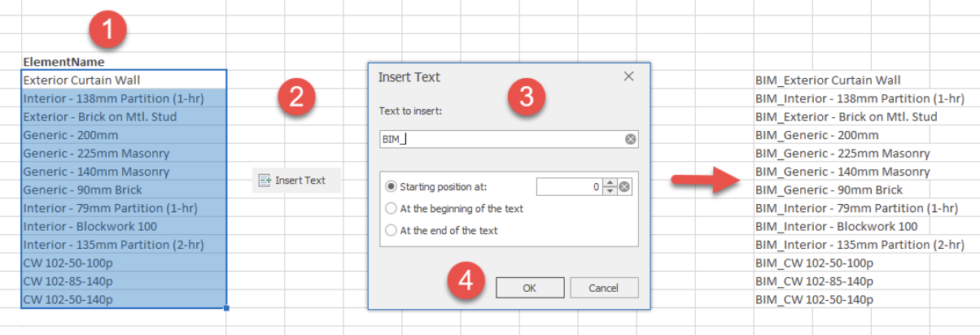This screenshot has width=980, height=335.
Task: Select 'At the beginning of the text'
Action: tap(392, 209)
